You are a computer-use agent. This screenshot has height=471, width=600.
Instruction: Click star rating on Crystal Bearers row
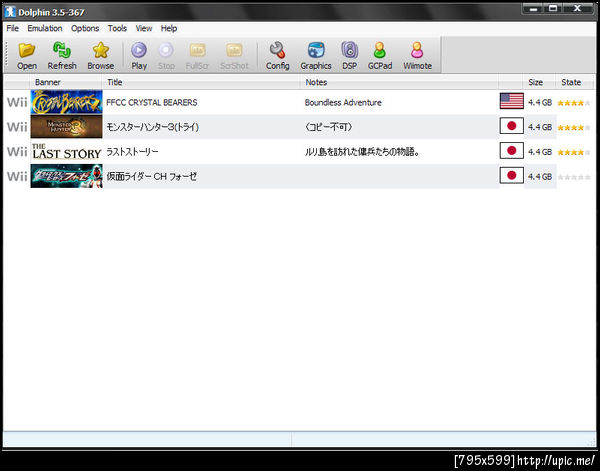tap(574, 103)
